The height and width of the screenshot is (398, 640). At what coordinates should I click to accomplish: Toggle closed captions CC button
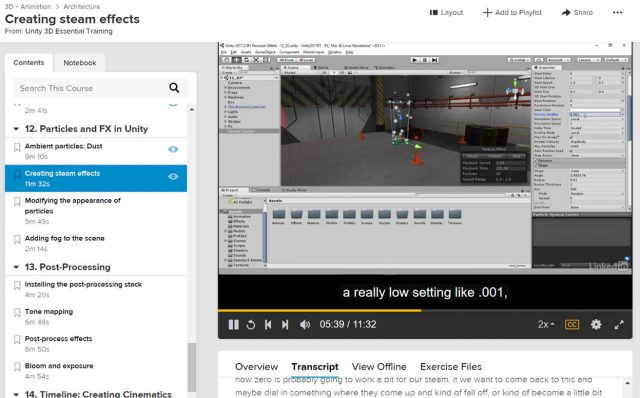pos(572,325)
